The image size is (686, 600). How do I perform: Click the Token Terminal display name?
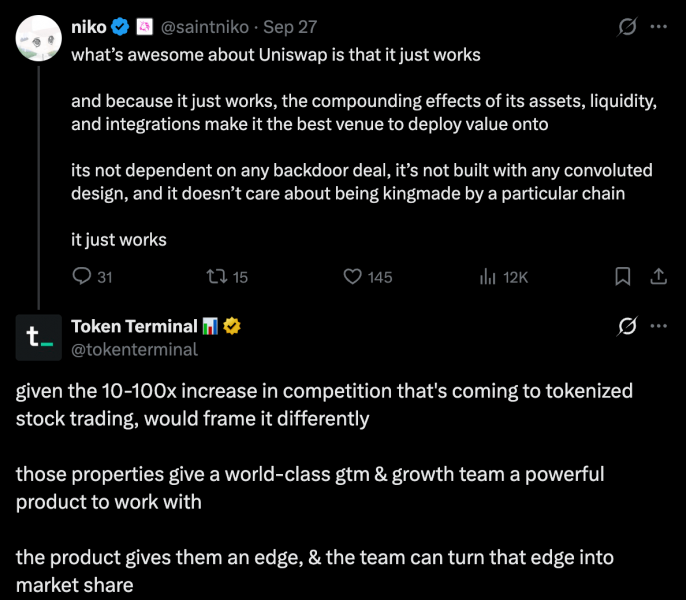click(x=134, y=326)
